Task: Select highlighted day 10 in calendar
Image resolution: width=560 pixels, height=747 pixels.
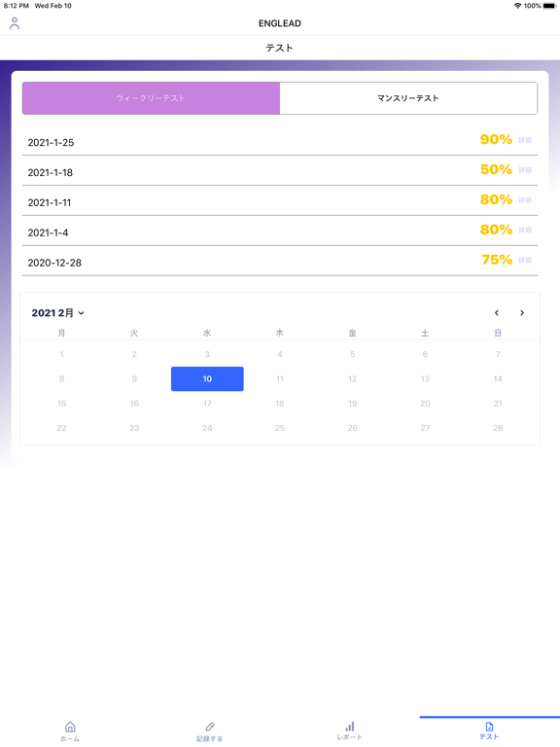Action: [207, 378]
